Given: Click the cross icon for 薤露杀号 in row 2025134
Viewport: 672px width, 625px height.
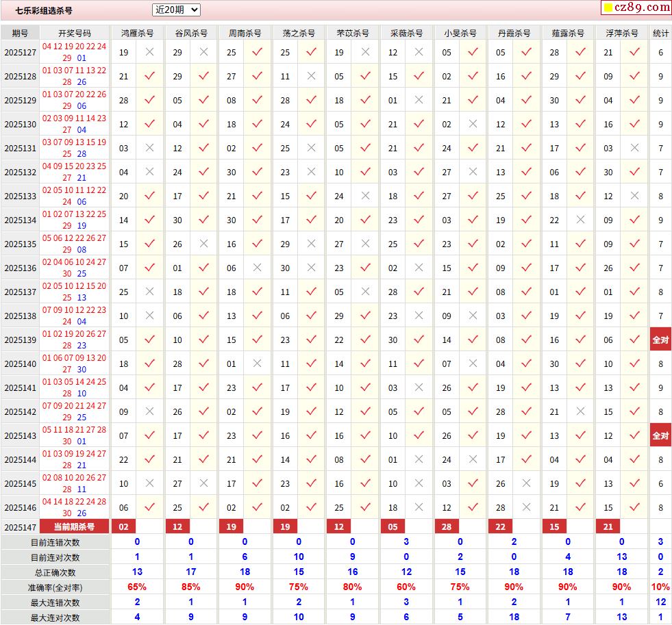Looking at the screenshot, I should (x=580, y=220).
